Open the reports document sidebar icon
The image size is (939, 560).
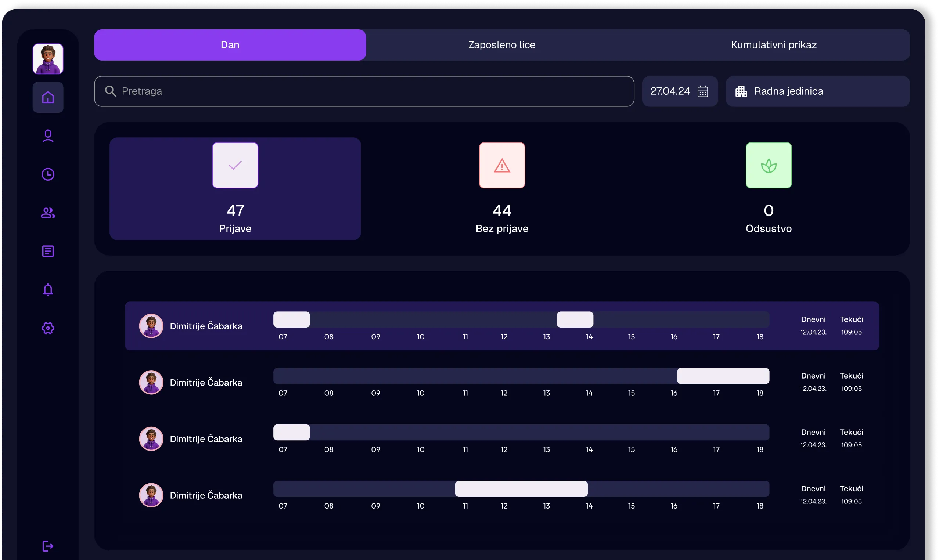coord(48,251)
